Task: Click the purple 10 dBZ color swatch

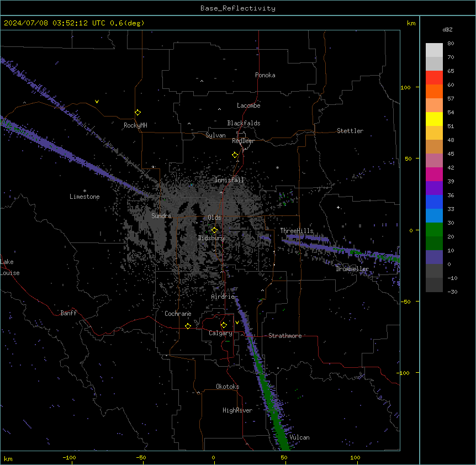Action: coord(434,257)
